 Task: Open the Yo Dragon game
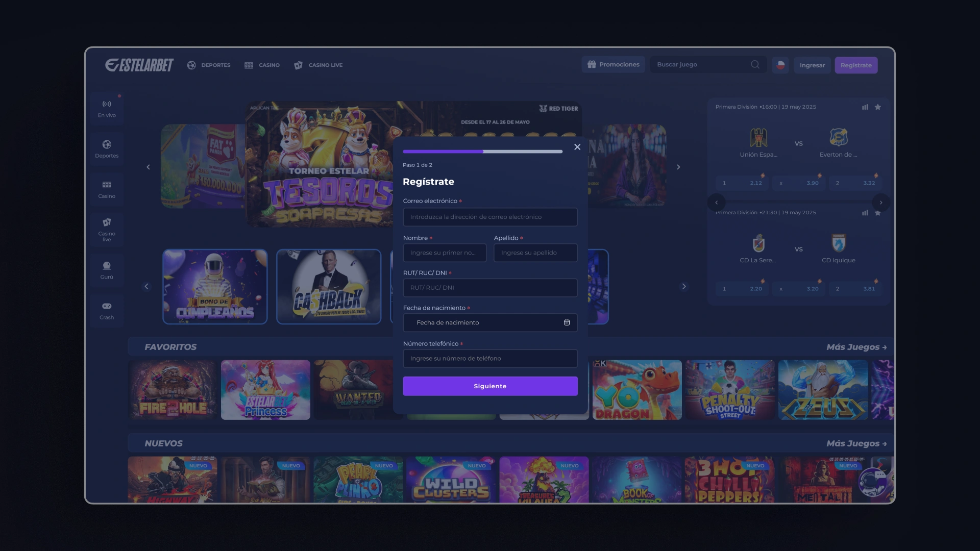pos(637,390)
